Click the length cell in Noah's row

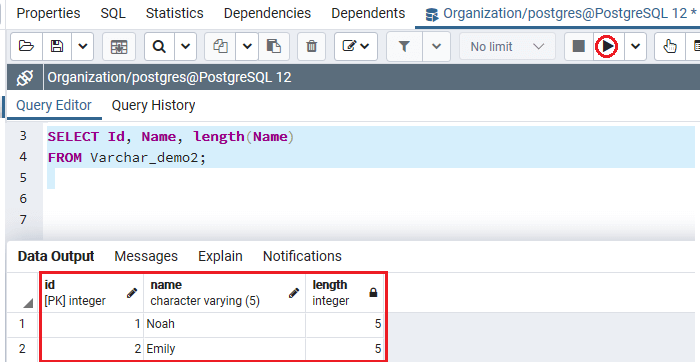point(346,324)
